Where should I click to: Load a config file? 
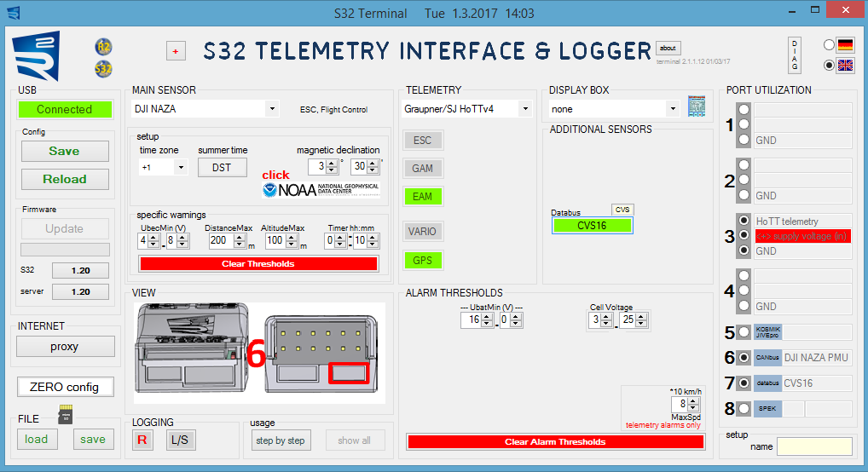[x=37, y=440]
